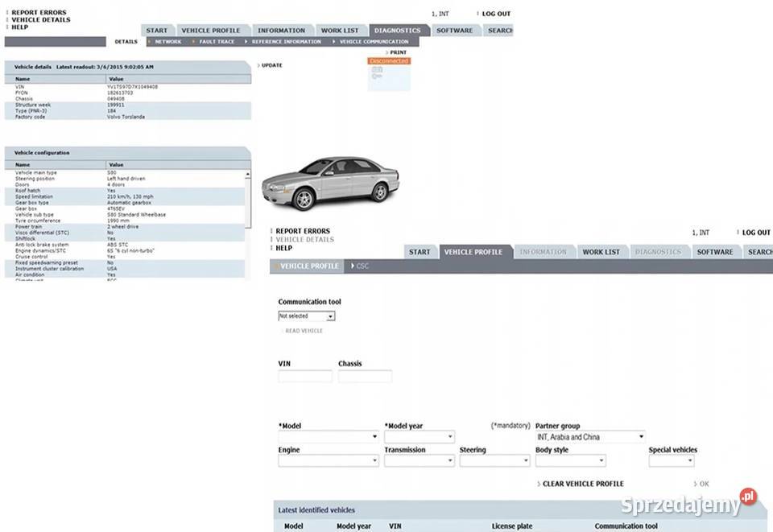Image resolution: width=773 pixels, height=532 pixels.
Task: Click '210 km/h, 130 mph' speed limitation value
Action: point(130,196)
